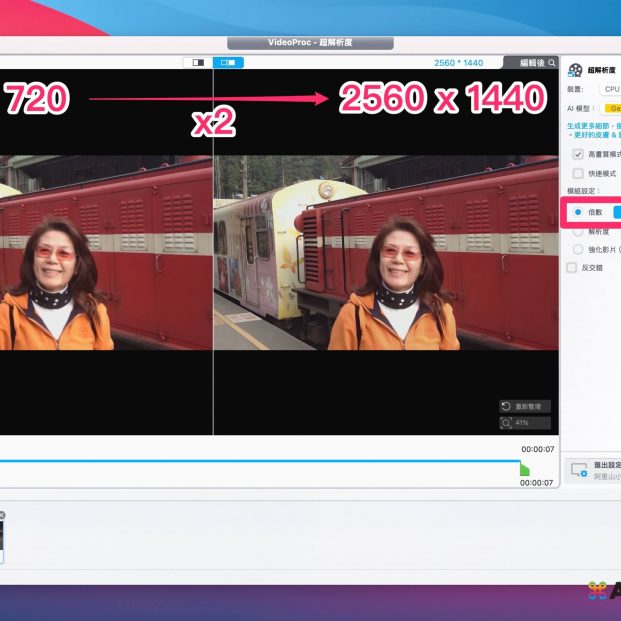This screenshot has width=621, height=621.
Task: Select the 倍數 radio button
Action: click(578, 212)
